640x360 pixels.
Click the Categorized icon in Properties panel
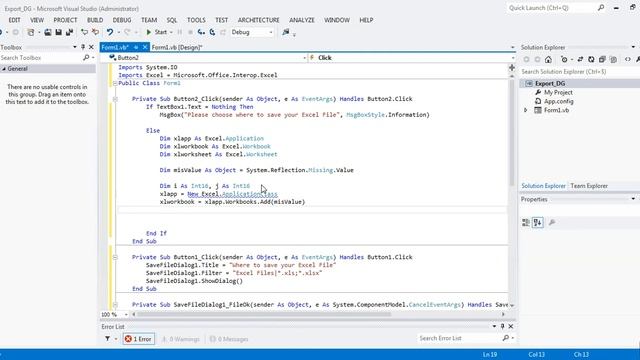[526, 222]
